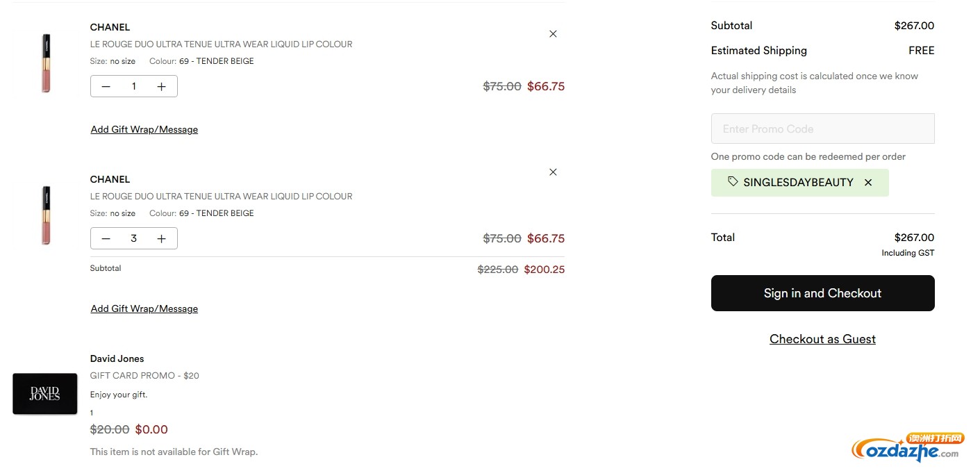Add Gift Wrap/Message for second item
Screen dimensions: 980x471
tap(144, 309)
